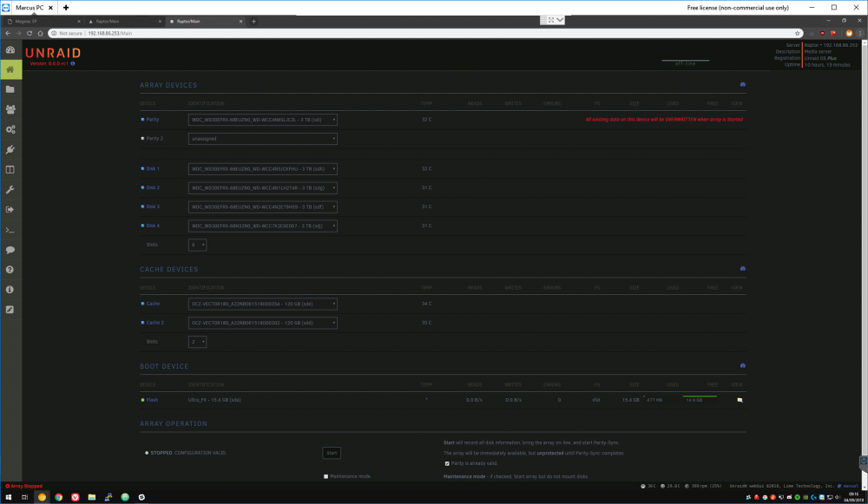Click the version info icon beside Unraid version
Screen dimensions: 868x504
pyautogui.click(x=73, y=63)
